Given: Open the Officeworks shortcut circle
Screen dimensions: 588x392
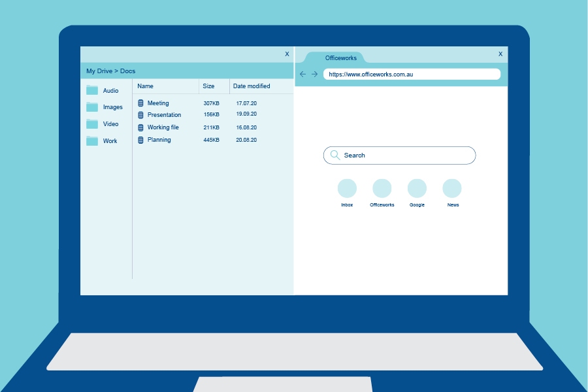Looking at the screenshot, I should [382, 188].
